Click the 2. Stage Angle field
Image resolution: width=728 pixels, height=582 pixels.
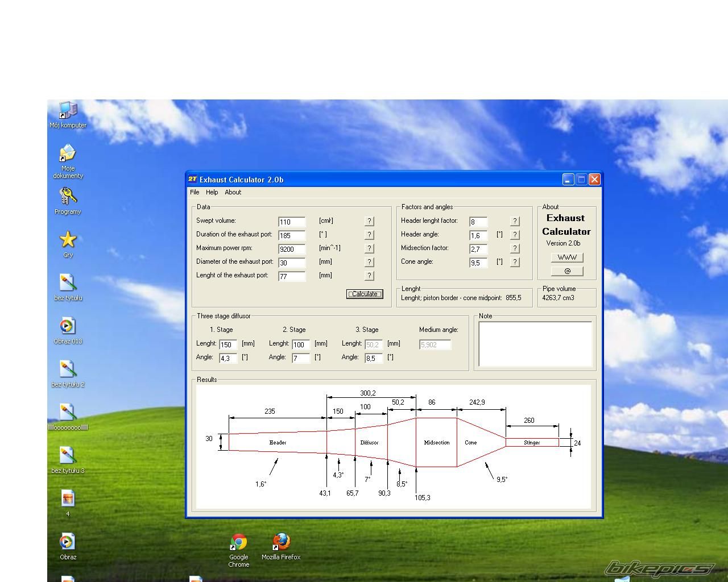click(301, 358)
